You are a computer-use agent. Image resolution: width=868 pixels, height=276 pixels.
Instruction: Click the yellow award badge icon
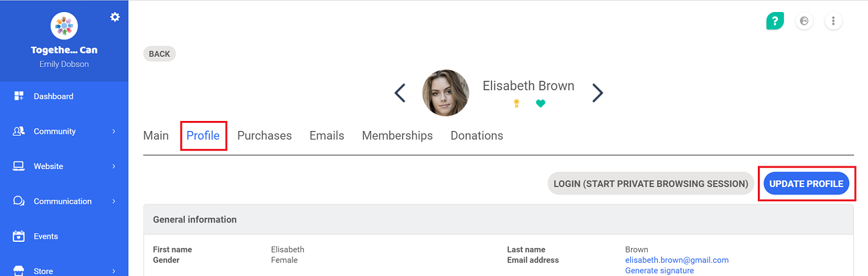(516, 104)
